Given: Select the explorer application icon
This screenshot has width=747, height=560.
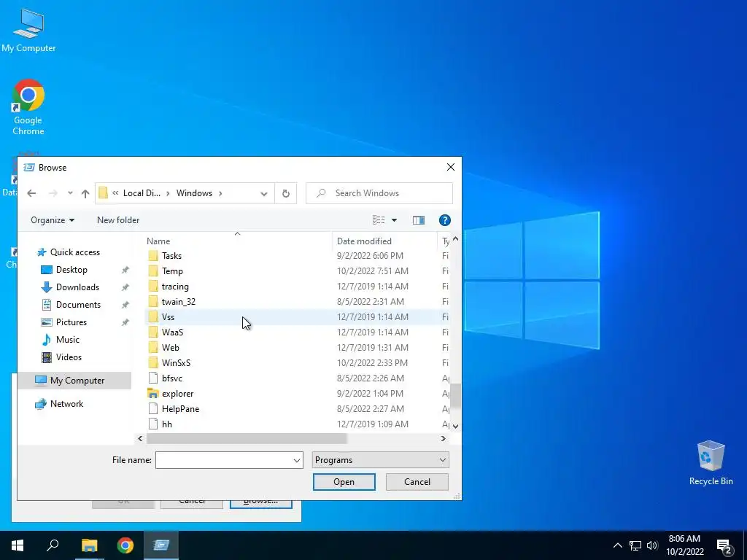Looking at the screenshot, I should click(x=153, y=393).
